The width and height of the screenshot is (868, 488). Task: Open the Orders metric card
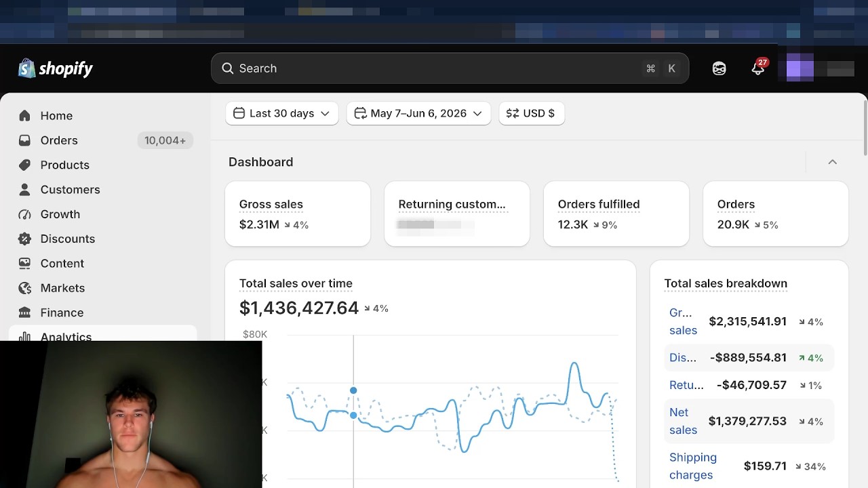point(776,213)
